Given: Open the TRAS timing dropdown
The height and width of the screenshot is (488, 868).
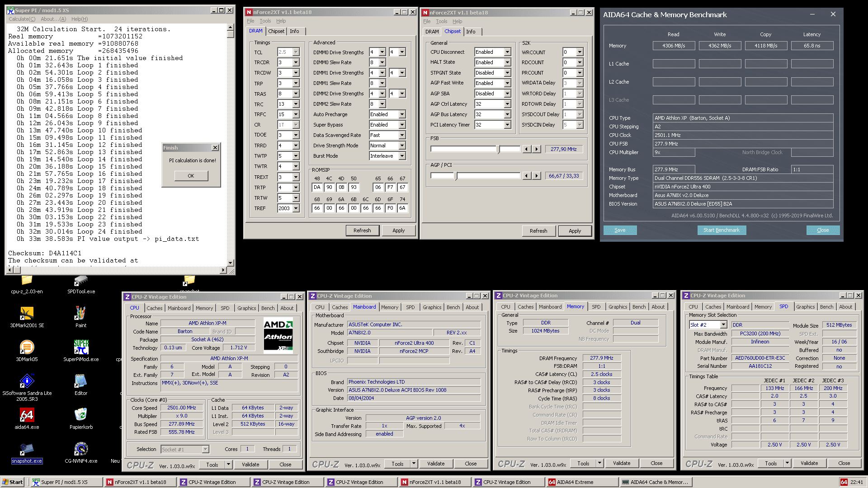Looking at the screenshot, I should (296, 94).
